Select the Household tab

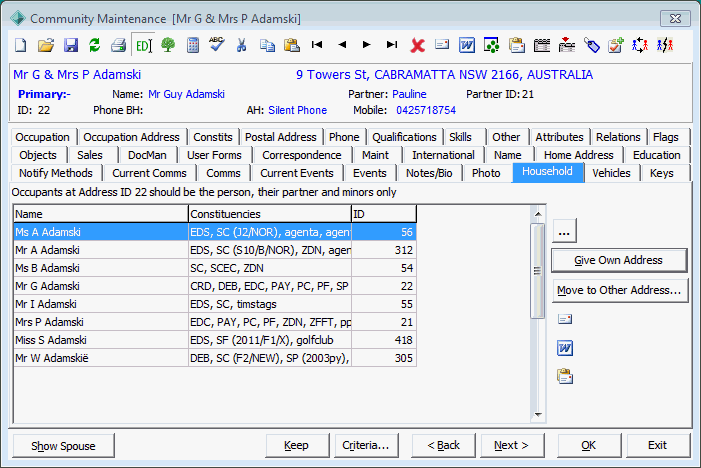pos(547,172)
